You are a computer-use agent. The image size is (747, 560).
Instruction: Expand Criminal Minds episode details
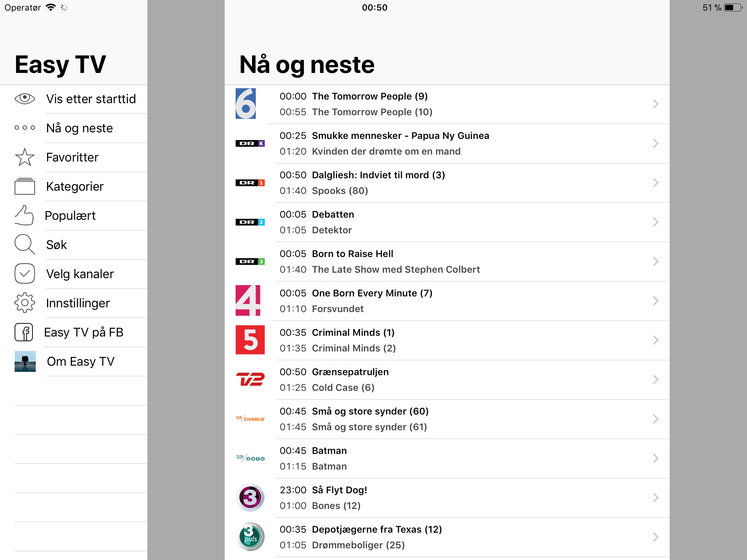(657, 339)
